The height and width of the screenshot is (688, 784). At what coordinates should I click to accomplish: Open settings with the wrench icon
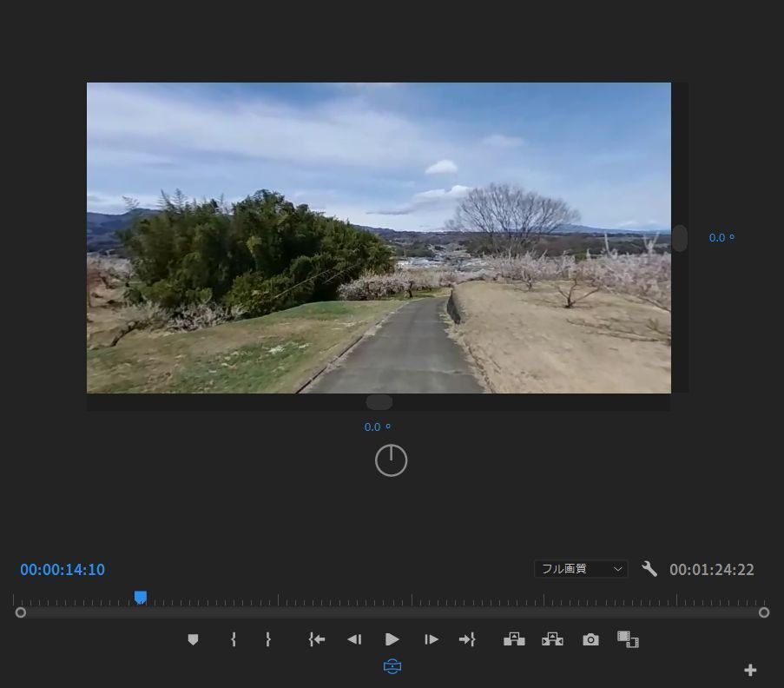point(649,569)
